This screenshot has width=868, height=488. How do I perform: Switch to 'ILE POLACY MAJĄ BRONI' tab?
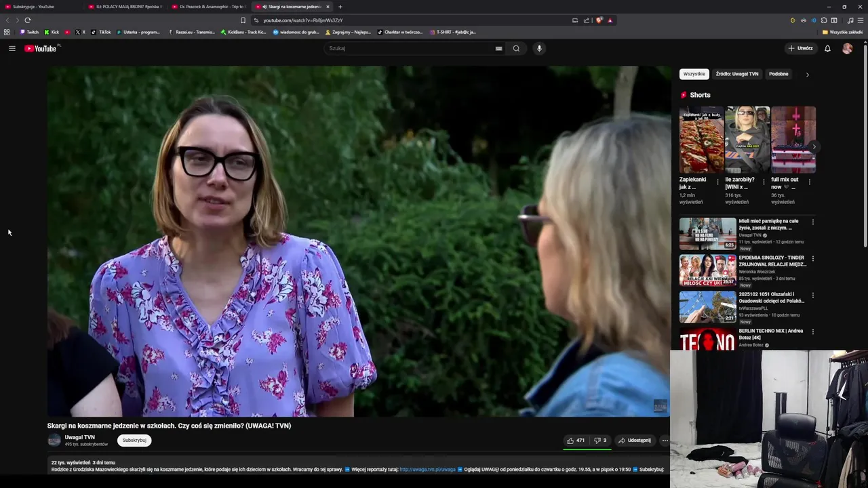point(125,7)
